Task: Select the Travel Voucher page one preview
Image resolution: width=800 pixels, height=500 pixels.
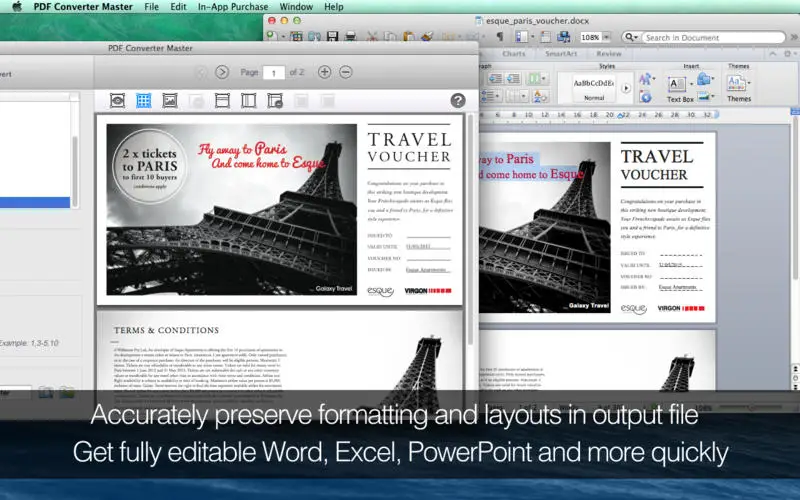Action: [280, 210]
